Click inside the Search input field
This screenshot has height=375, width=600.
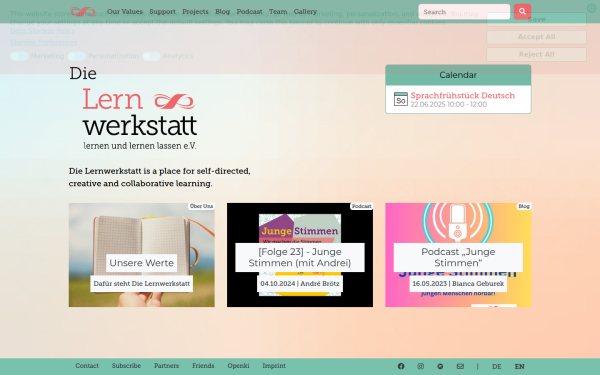(464, 12)
